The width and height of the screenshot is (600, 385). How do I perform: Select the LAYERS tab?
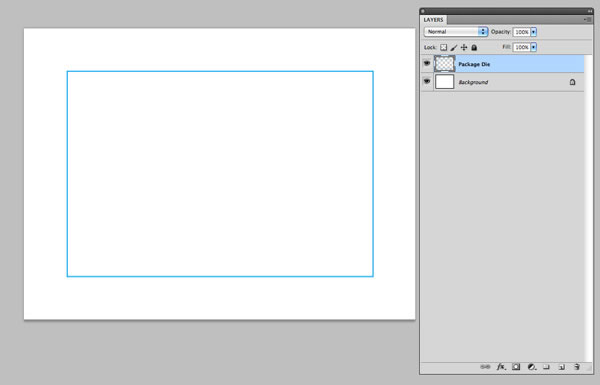click(434, 20)
